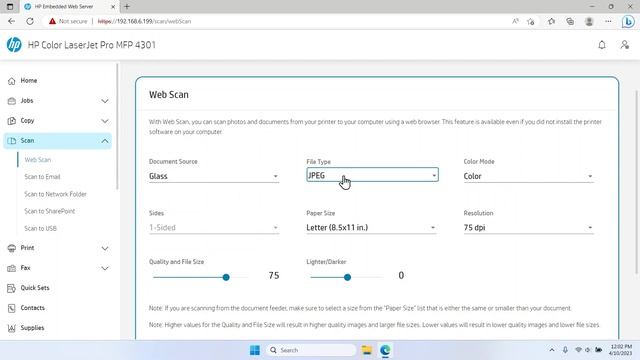Open the Sides 1-Sided dropdown
This screenshot has height=360, width=640.
pyautogui.click(x=214, y=227)
